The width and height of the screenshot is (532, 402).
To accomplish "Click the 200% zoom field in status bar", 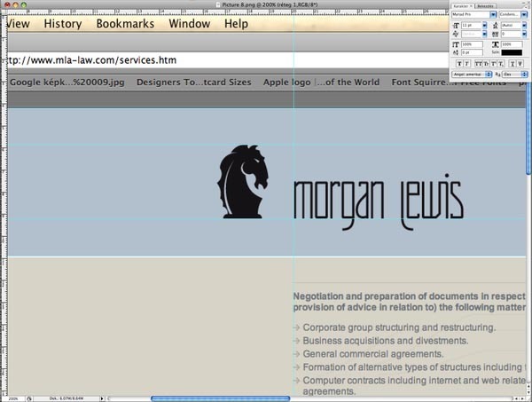I will point(13,398).
